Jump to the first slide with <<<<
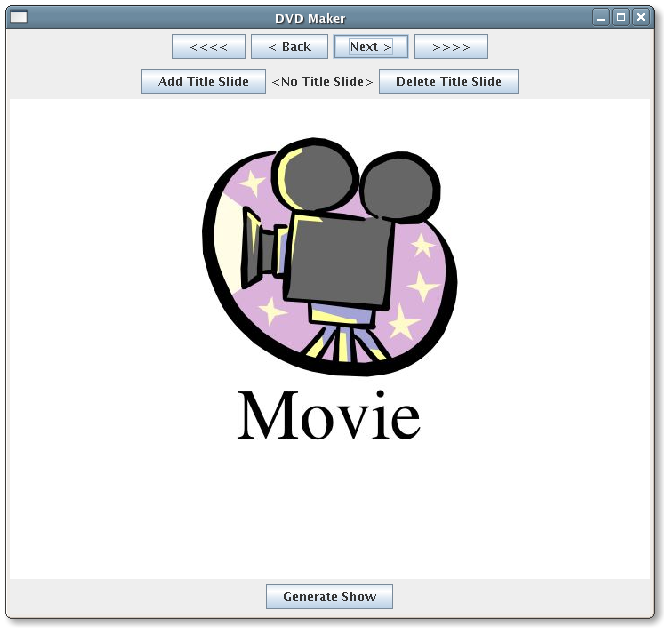 point(209,47)
